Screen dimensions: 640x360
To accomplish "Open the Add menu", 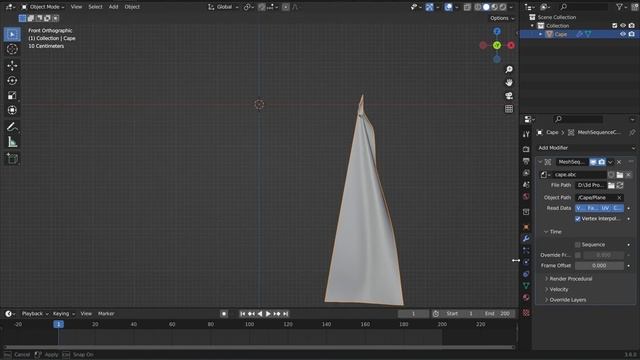I will click(x=113, y=7).
